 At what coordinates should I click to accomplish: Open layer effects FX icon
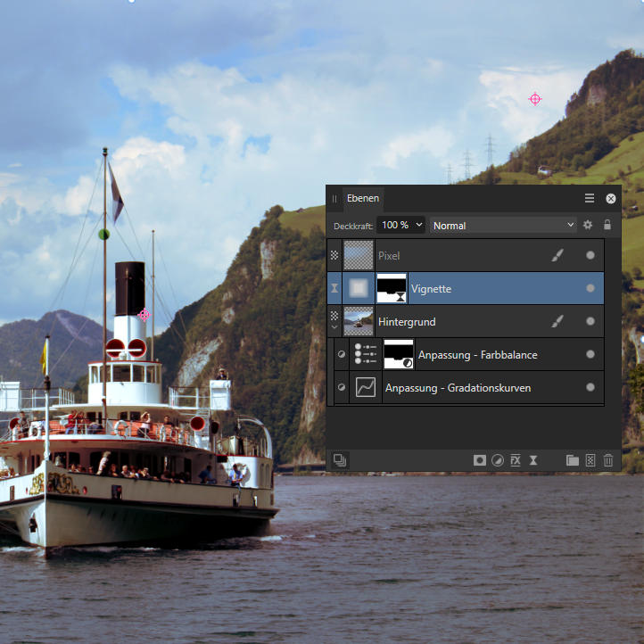[516, 460]
